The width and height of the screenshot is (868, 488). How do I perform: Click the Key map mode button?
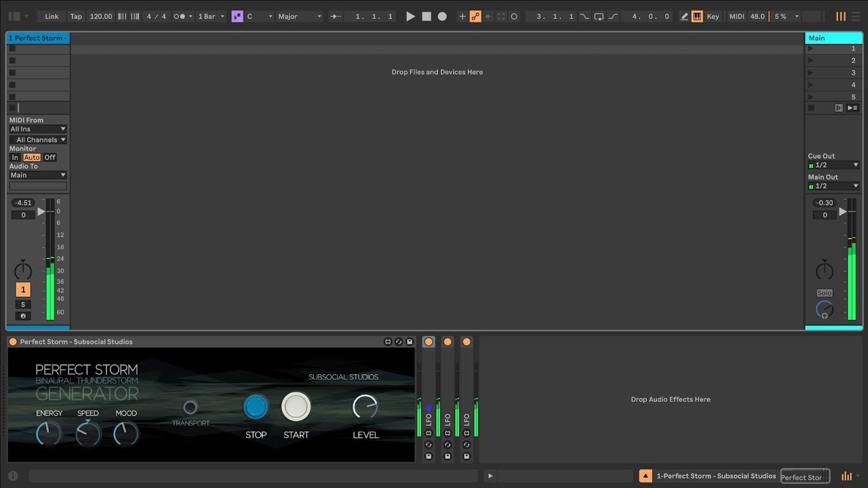pos(713,16)
